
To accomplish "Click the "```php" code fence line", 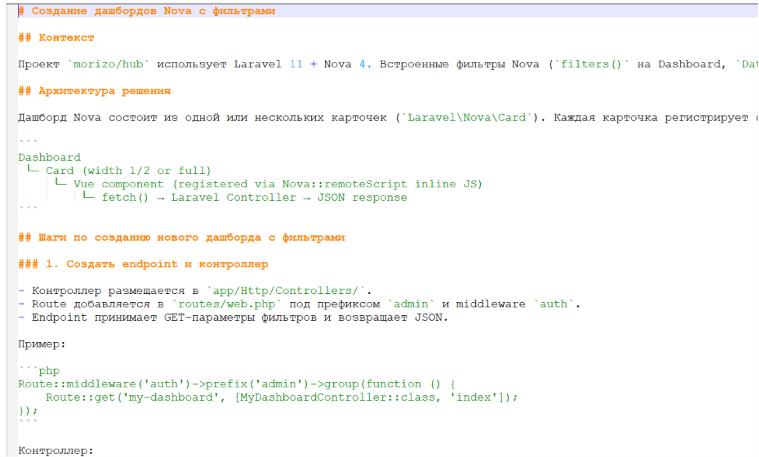I will 39,371.
